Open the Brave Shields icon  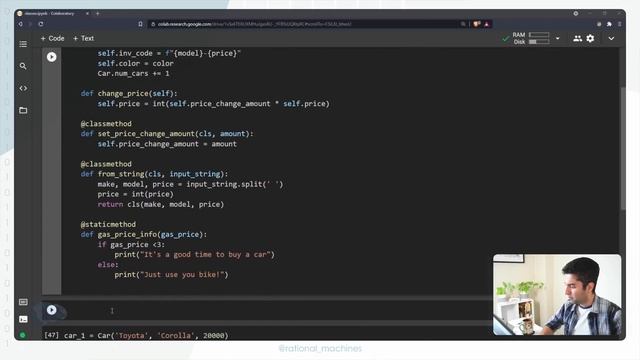(476, 24)
